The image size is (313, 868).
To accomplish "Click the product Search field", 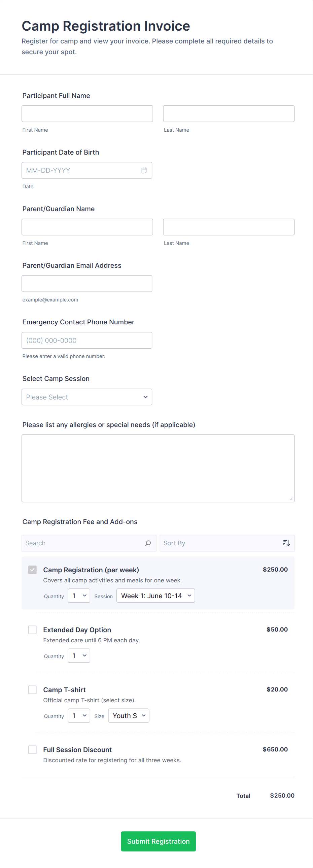I will (84, 543).
